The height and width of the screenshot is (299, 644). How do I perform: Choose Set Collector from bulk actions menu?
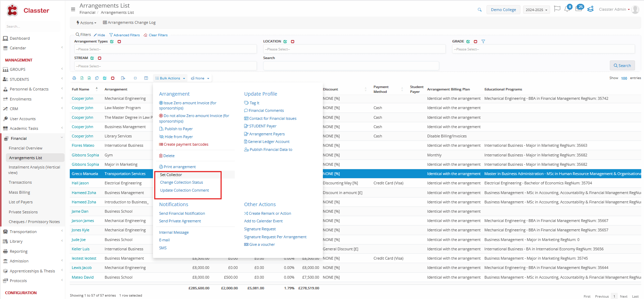click(171, 175)
